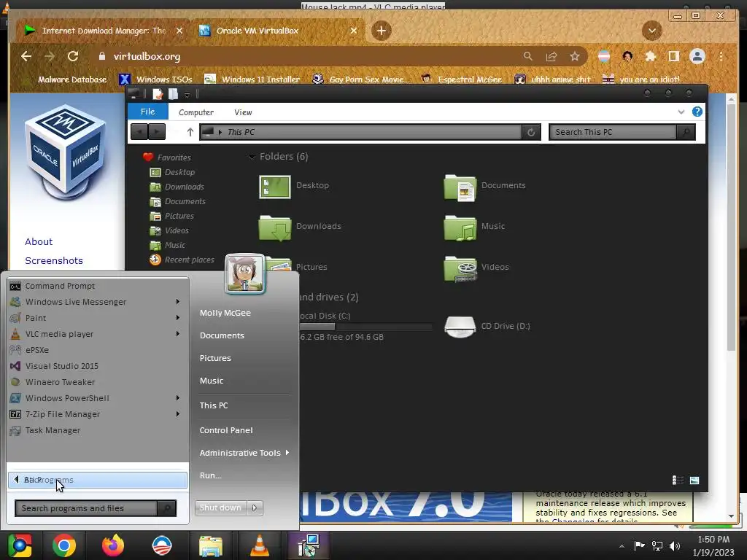
Task: Open the About link on VirtualBox page
Action: point(39,242)
